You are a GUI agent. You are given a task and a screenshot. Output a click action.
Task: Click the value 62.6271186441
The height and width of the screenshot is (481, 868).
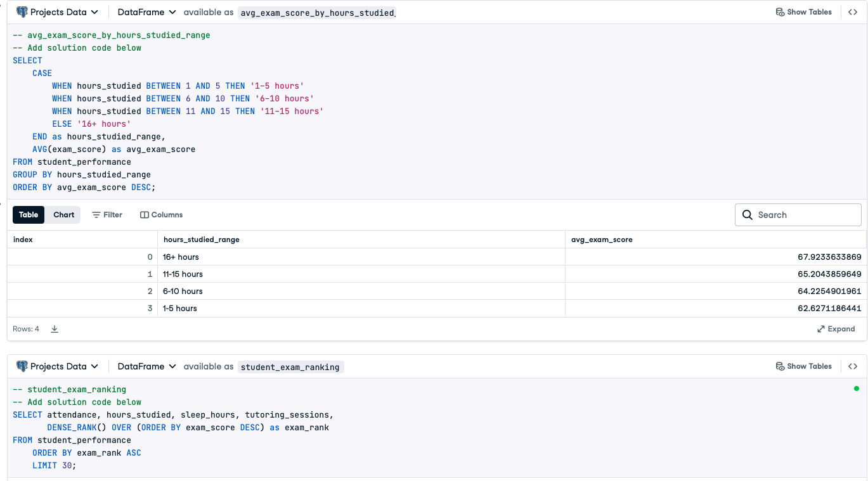coord(829,308)
